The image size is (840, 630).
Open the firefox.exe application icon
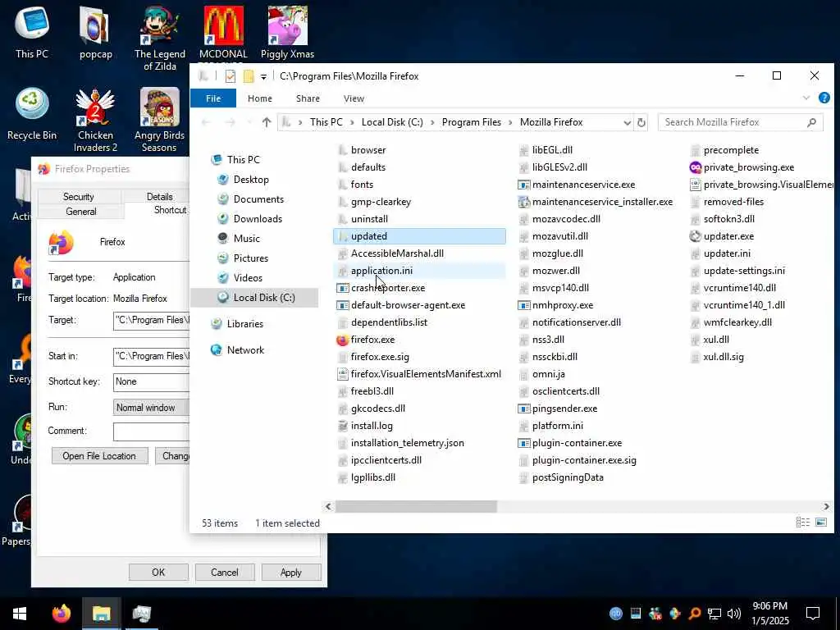click(342, 340)
